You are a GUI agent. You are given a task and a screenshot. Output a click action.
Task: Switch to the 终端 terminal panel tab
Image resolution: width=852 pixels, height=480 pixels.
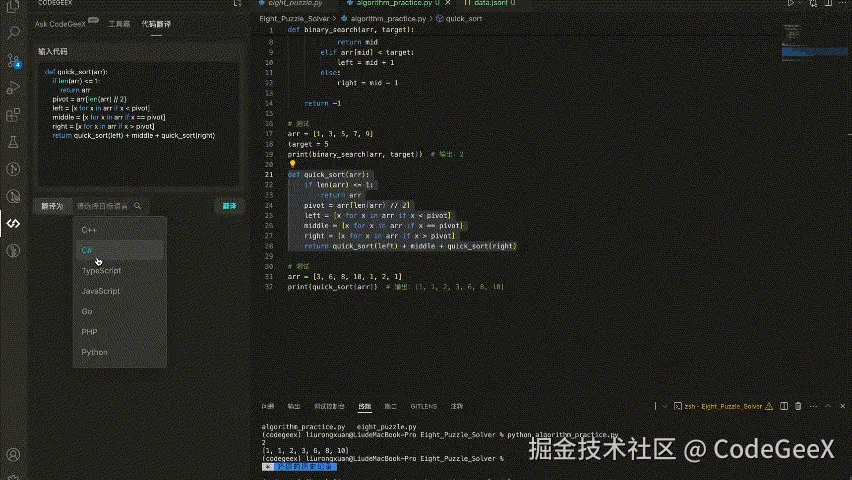tap(364, 406)
